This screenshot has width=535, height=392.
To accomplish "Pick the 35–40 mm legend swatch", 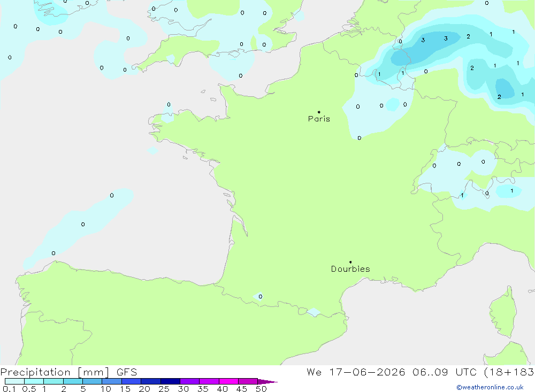I will pos(209,381).
